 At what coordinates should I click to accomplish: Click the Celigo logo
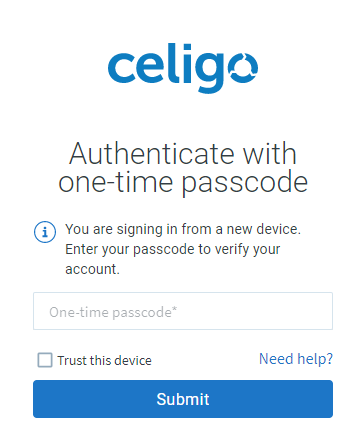(183, 68)
